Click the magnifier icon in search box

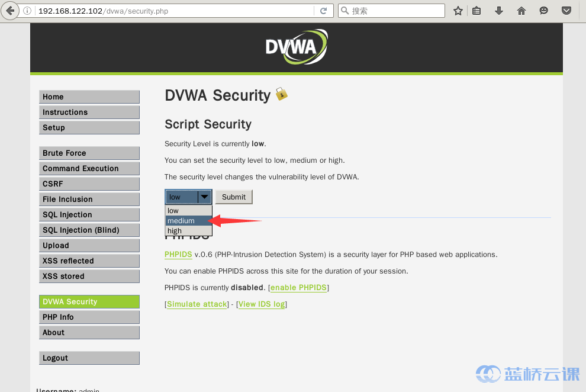pos(345,11)
